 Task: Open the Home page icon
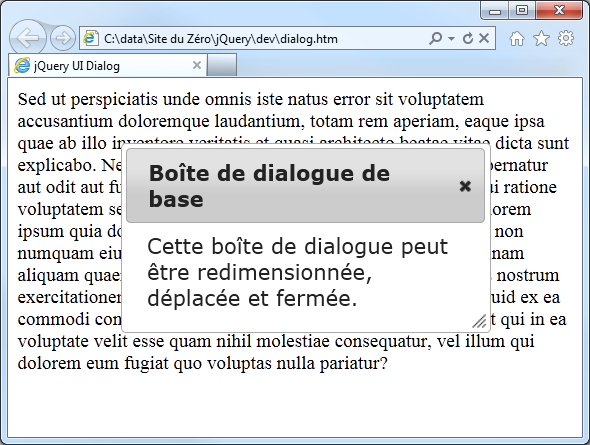click(x=517, y=38)
